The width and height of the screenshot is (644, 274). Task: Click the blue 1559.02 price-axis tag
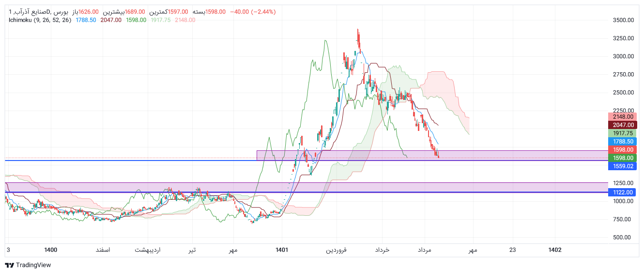pyautogui.click(x=622, y=166)
